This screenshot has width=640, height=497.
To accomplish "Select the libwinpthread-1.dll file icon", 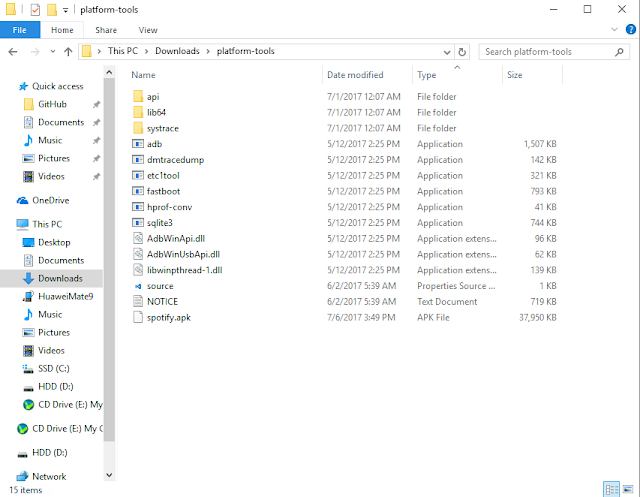I will [x=138, y=270].
